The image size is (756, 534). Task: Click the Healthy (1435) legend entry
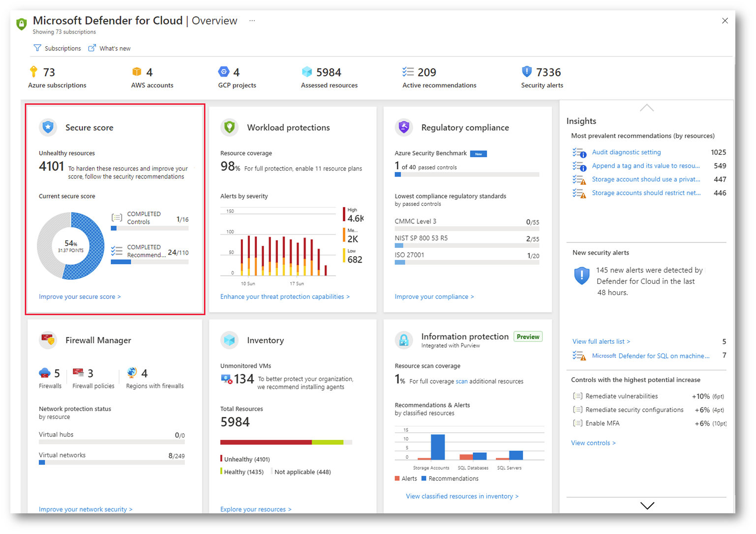point(242,472)
